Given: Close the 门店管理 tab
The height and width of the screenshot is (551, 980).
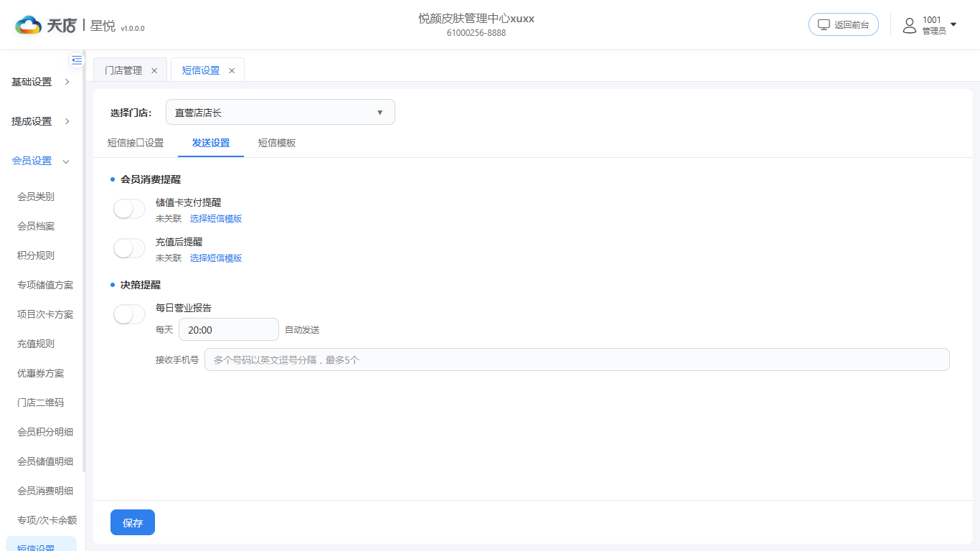Looking at the screenshot, I should pyautogui.click(x=154, y=70).
